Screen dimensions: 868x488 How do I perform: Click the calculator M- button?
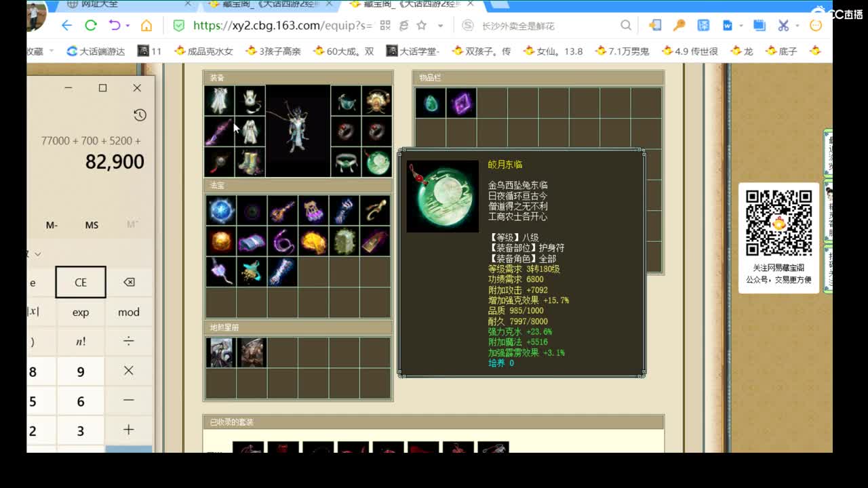[52, 225]
